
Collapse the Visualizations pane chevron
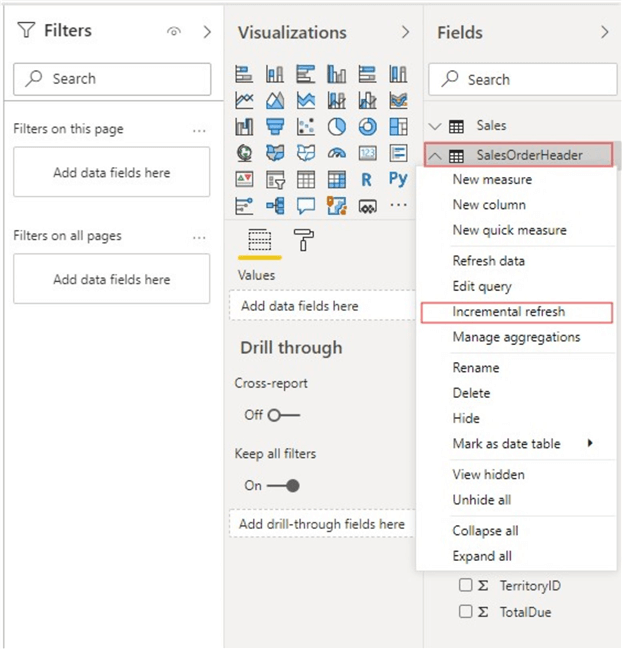(x=405, y=33)
